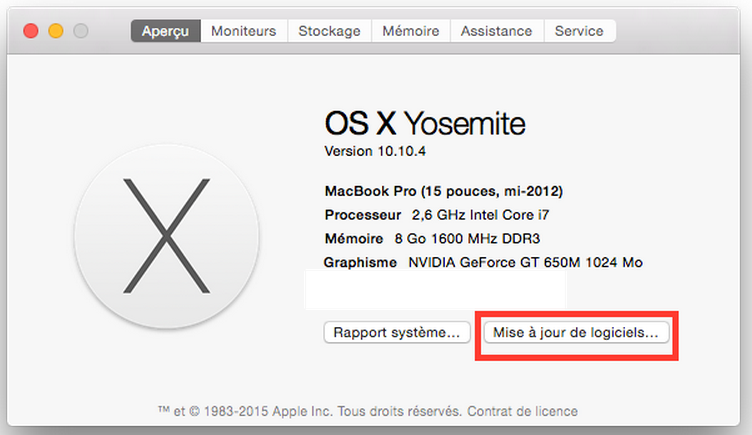This screenshot has height=435, width=752.
Task: Click the Version 10.10.4 text
Action: 375,152
